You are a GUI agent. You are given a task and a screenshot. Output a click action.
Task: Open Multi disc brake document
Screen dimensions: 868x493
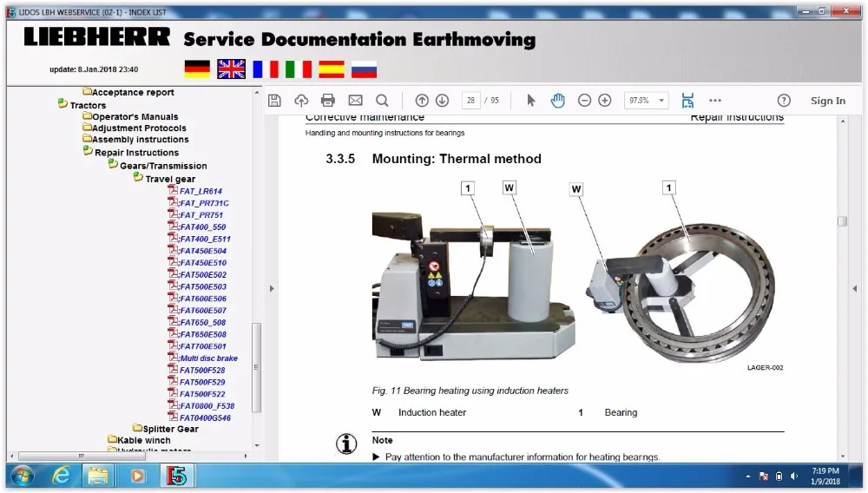click(208, 358)
